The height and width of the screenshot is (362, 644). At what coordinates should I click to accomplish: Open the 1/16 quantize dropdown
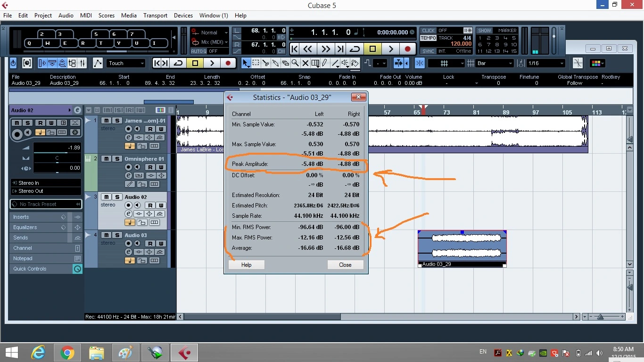pos(545,63)
